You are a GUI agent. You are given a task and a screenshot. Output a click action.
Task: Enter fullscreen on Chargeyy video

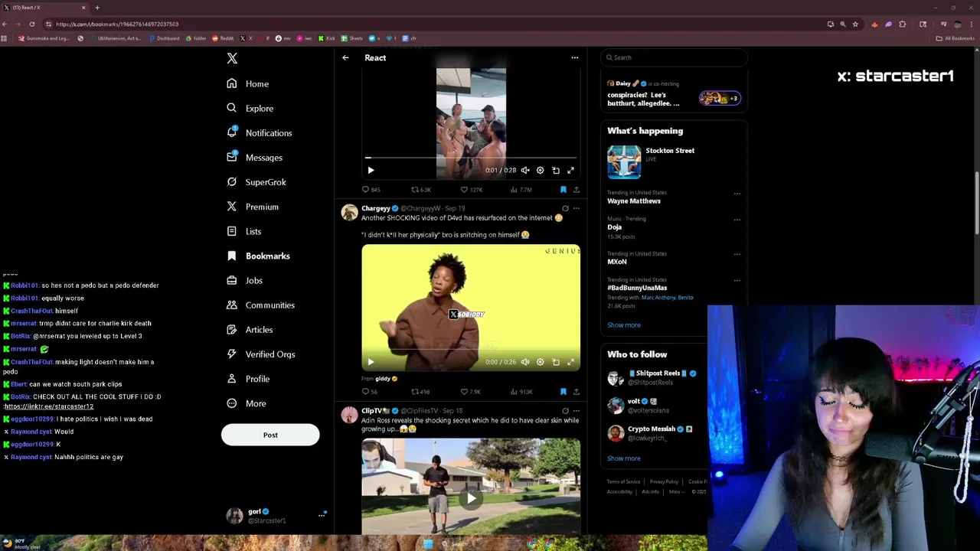point(570,362)
